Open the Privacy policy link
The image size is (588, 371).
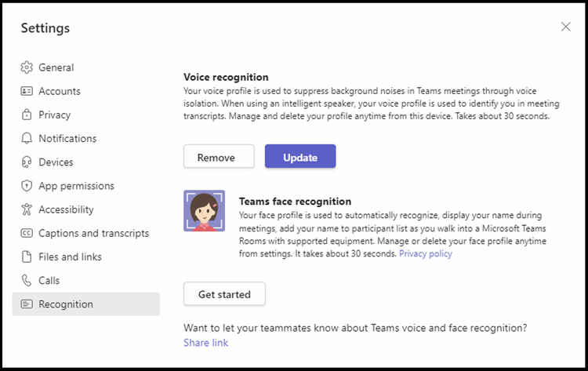tap(426, 254)
